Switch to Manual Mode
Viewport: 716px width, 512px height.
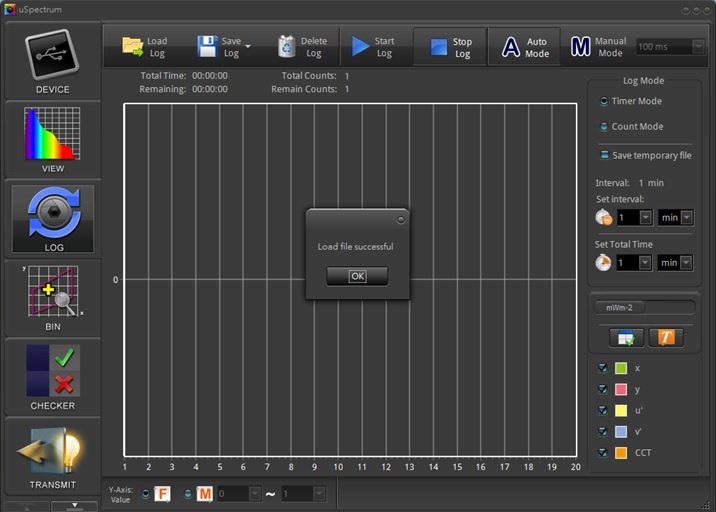click(x=598, y=47)
